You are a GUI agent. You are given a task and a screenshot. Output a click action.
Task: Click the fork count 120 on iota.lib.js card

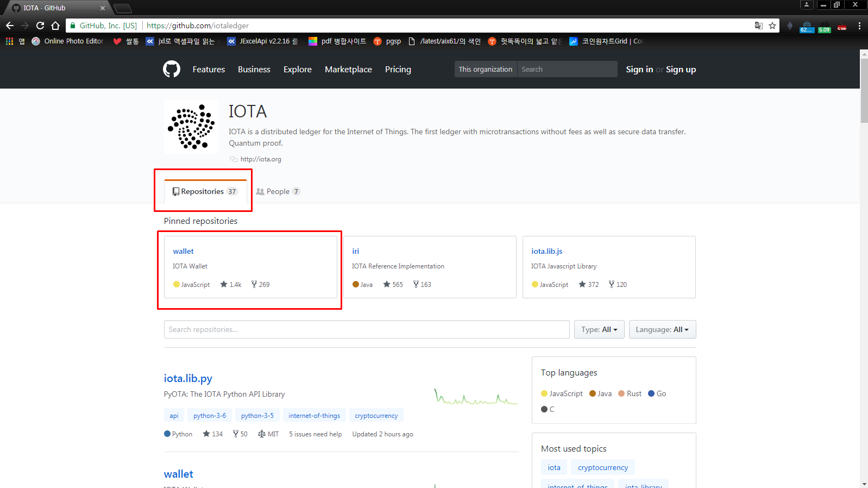pos(618,285)
